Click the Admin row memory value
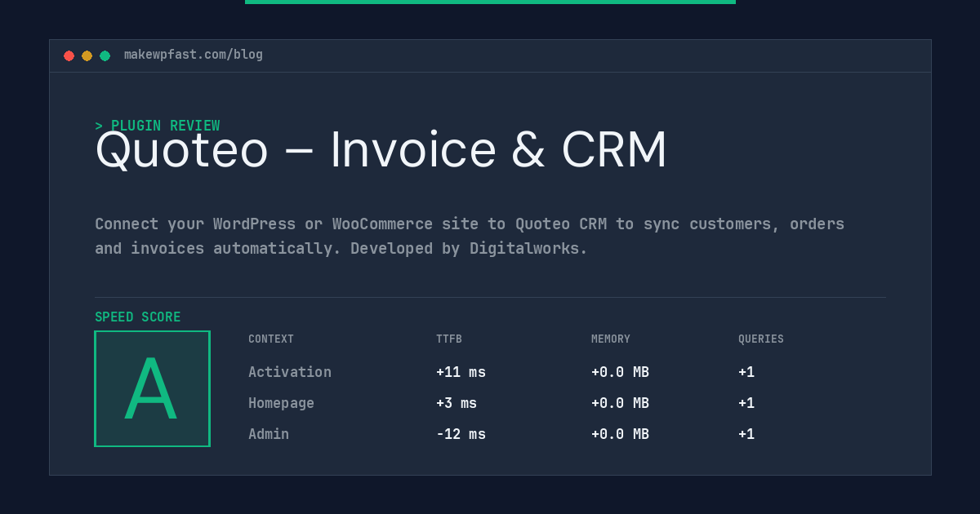This screenshot has height=514, width=980. 620,434
